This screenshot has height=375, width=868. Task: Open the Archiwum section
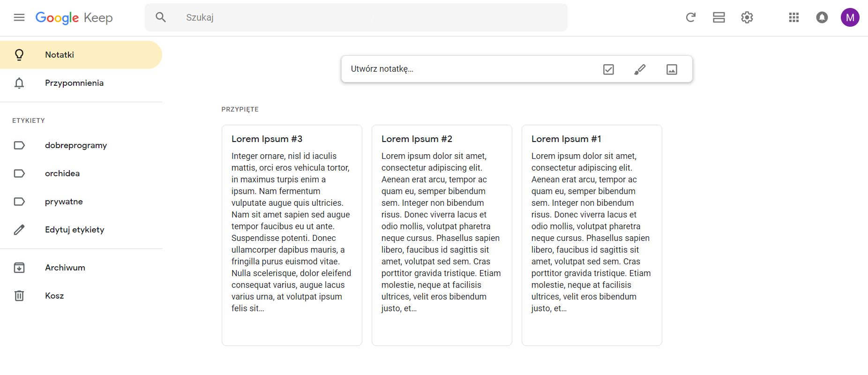tap(65, 268)
